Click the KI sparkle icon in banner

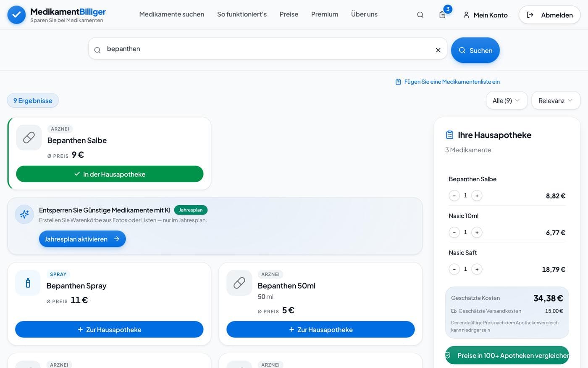[24, 214]
